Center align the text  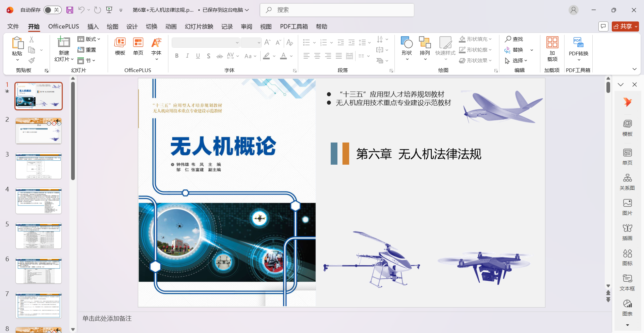pos(317,56)
